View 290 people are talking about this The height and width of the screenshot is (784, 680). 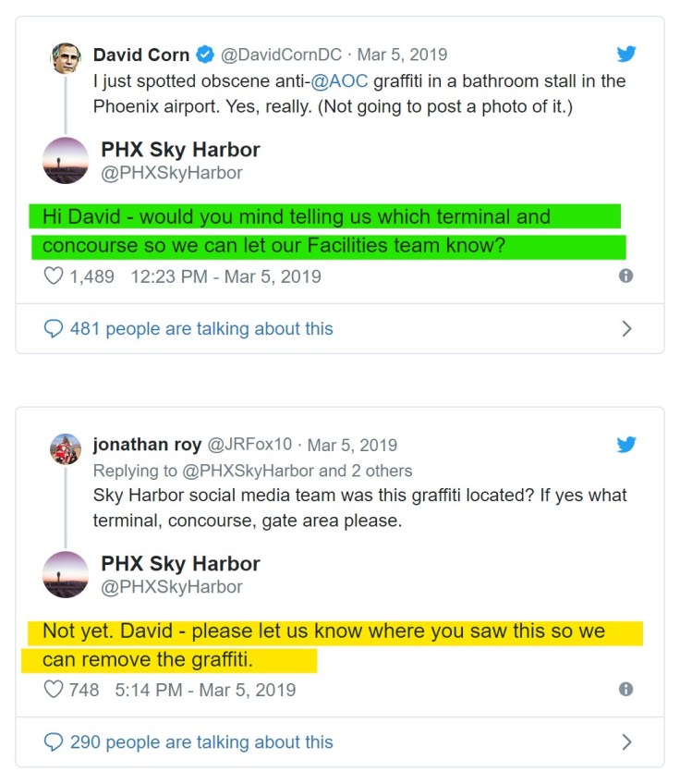point(200,741)
